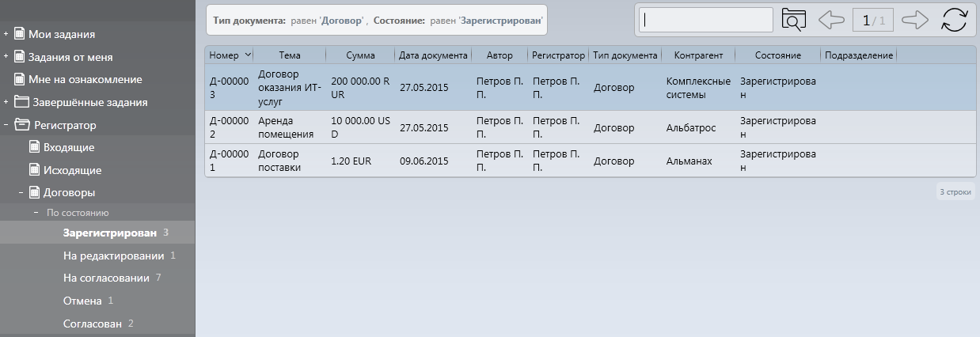The height and width of the screenshot is (337, 980).
Task: Click the Исходящие document icon
Action: tap(34, 170)
